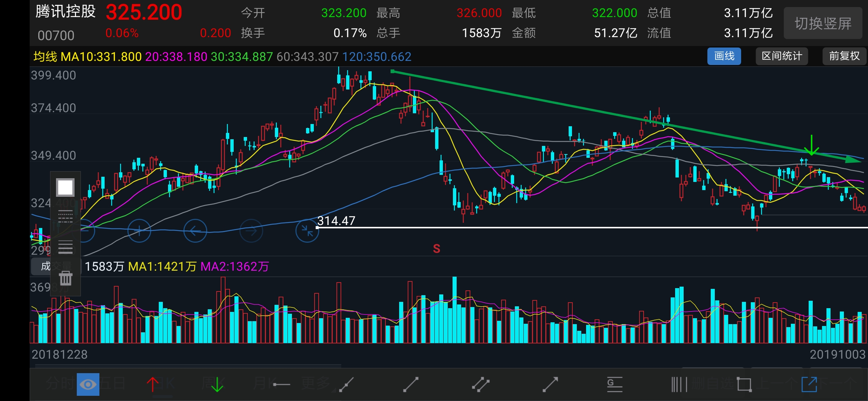
Task: Click the 314.47 price label
Action: pos(336,221)
